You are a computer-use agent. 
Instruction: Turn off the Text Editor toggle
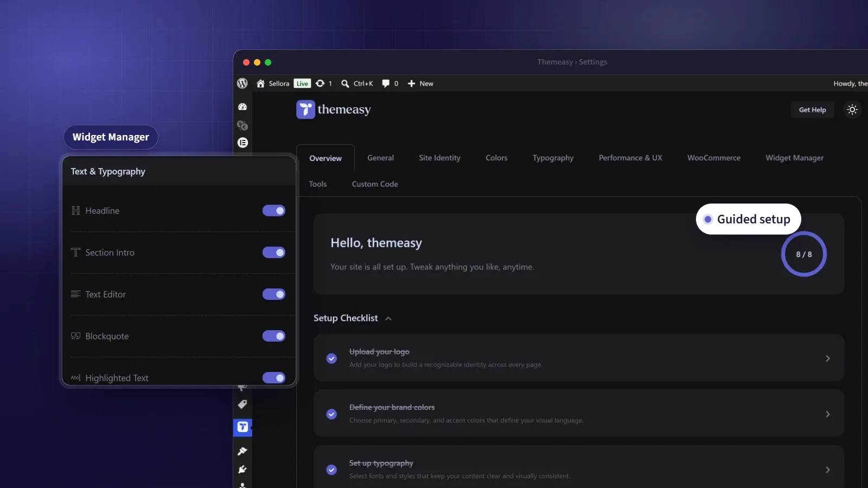point(274,294)
